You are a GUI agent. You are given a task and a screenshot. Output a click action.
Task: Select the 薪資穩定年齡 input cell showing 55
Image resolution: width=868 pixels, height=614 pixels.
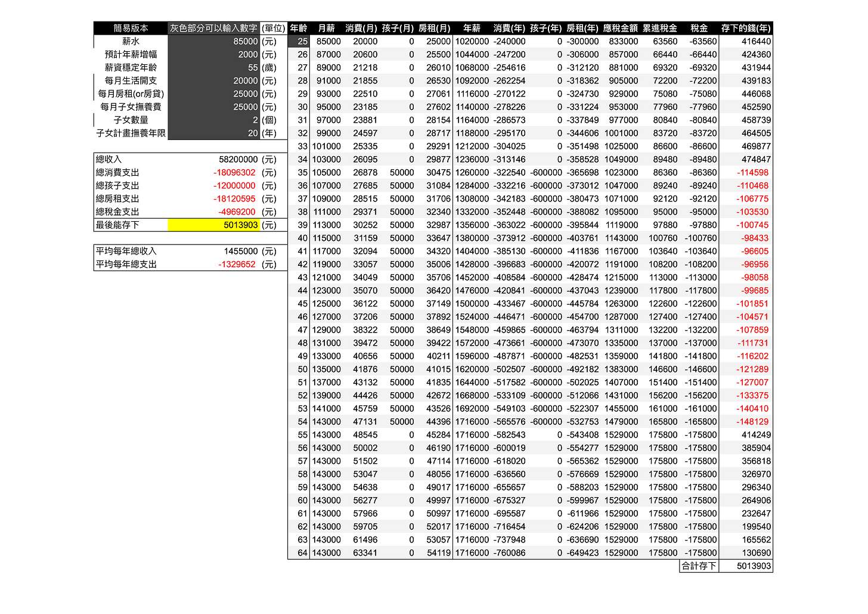(x=214, y=67)
